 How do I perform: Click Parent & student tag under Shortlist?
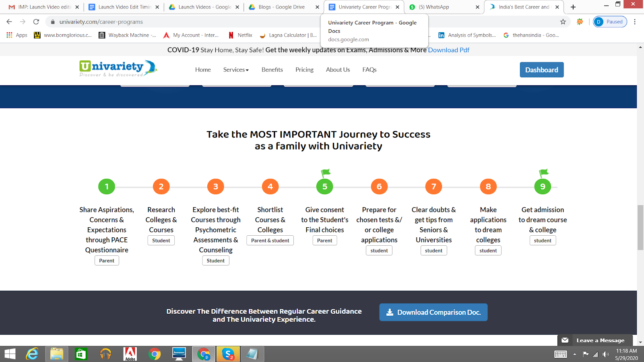(x=270, y=241)
